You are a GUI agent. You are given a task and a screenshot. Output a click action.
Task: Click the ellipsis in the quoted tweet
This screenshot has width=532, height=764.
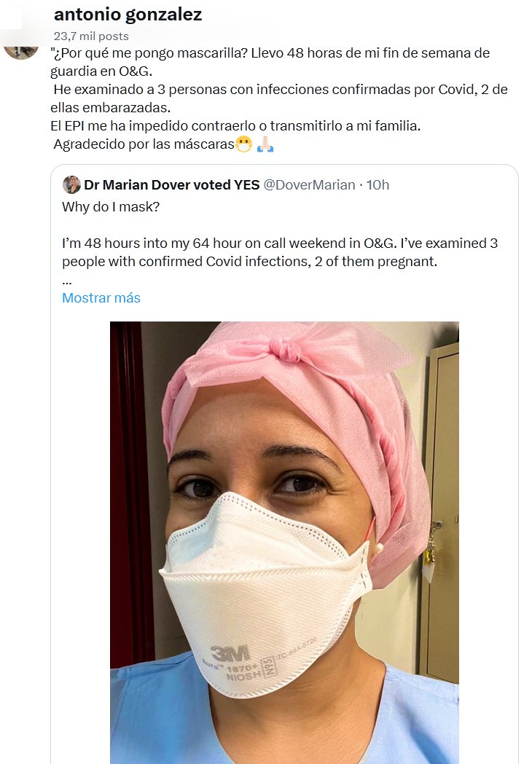click(67, 280)
